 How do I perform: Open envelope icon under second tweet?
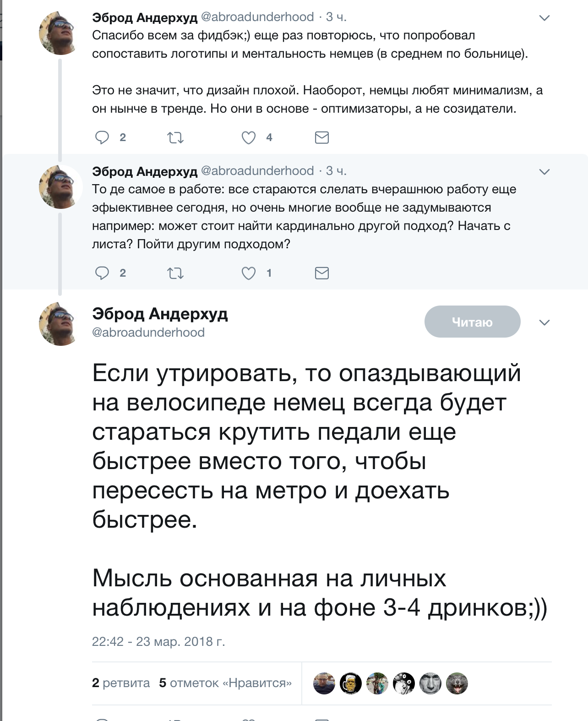pyautogui.click(x=322, y=273)
